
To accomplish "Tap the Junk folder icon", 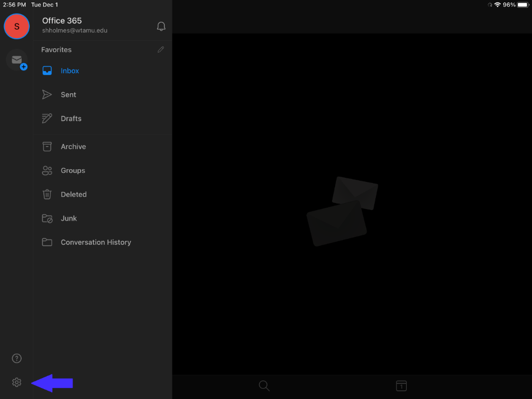I will [47, 219].
